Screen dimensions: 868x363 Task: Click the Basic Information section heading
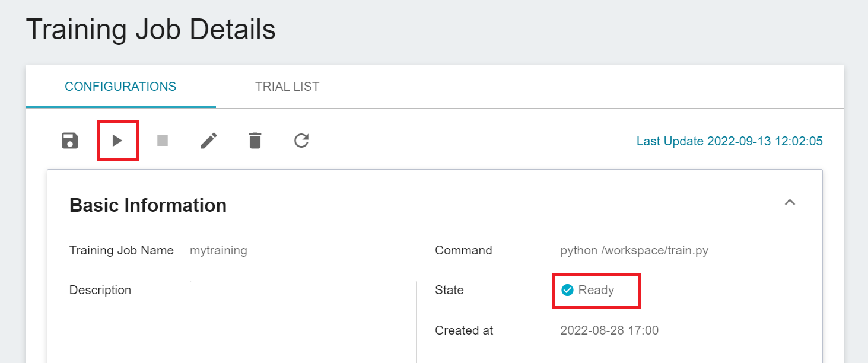pos(148,205)
